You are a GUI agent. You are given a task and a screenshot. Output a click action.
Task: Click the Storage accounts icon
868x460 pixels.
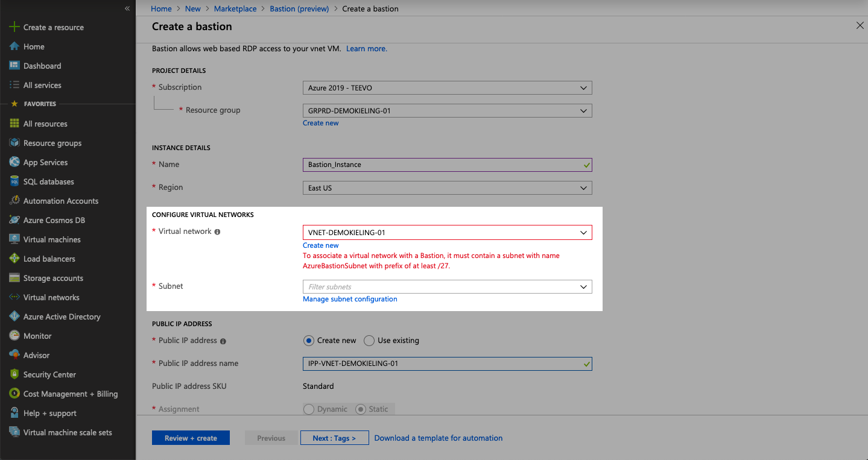[x=14, y=278]
